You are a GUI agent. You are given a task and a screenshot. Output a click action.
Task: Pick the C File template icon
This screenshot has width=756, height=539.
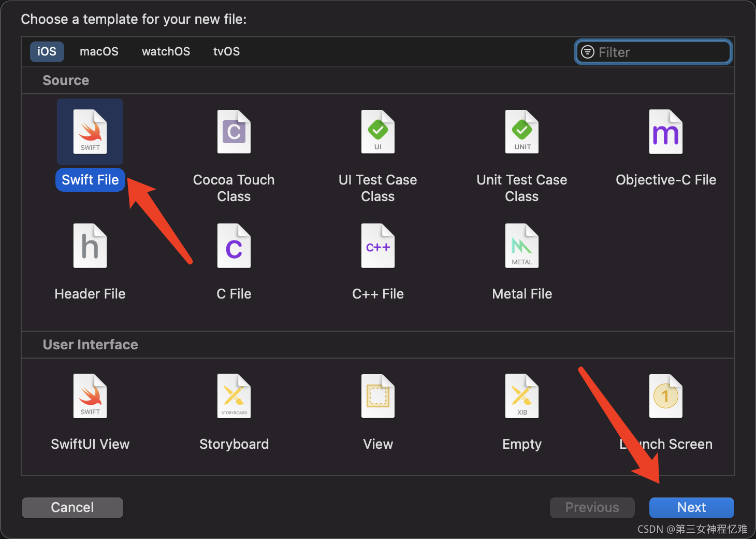(234, 246)
